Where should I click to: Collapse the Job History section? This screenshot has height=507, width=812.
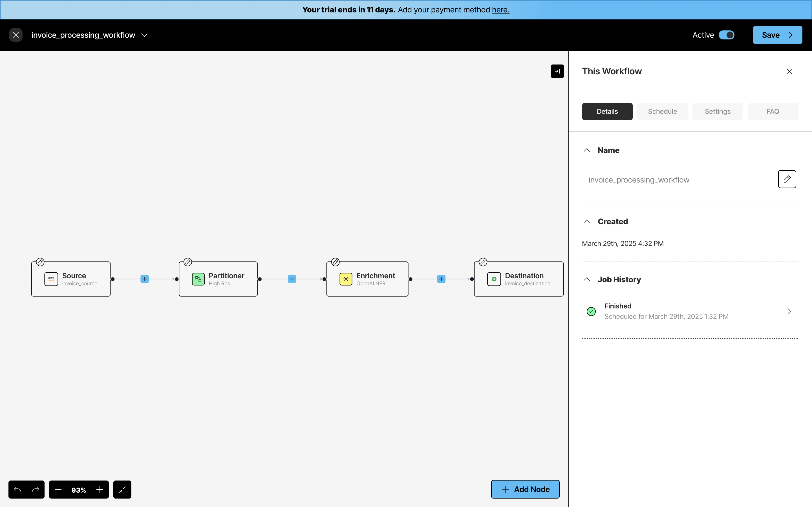[x=586, y=279]
